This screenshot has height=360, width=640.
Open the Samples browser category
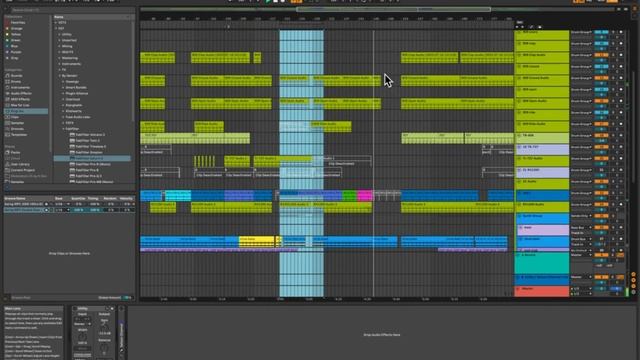pos(17,123)
